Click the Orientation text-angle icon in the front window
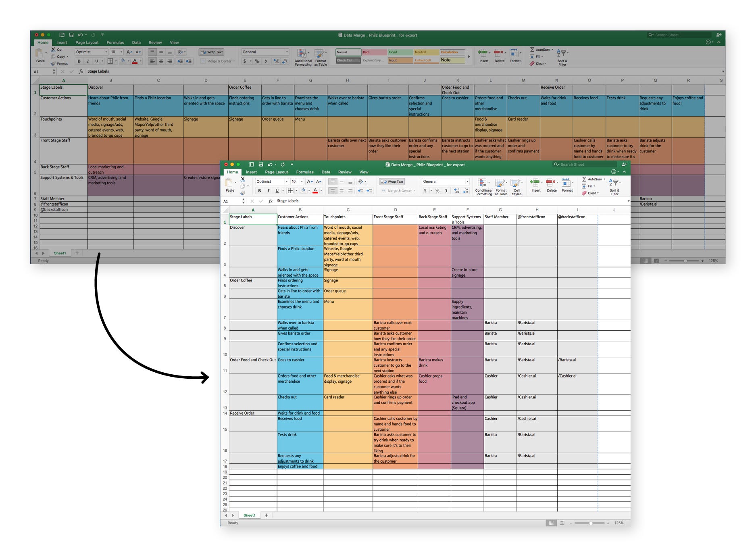The height and width of the screenshot is (557, 756). tap(361, 181)
